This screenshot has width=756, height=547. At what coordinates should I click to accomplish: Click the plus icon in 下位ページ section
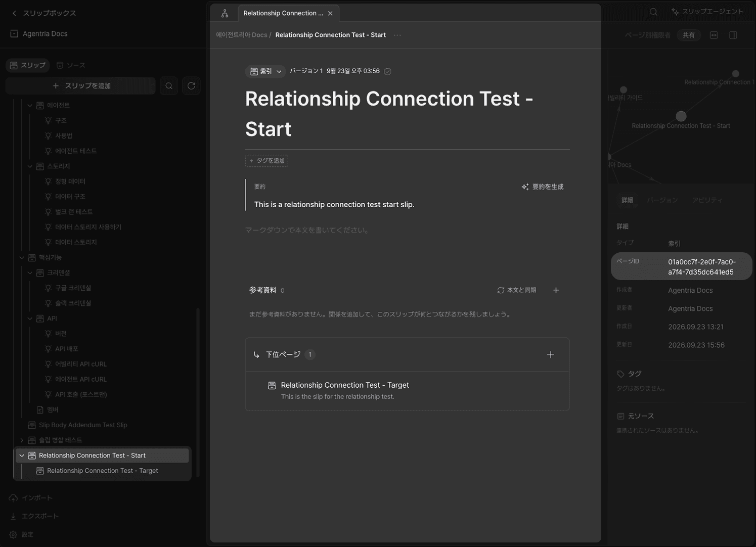click(550, 355)
